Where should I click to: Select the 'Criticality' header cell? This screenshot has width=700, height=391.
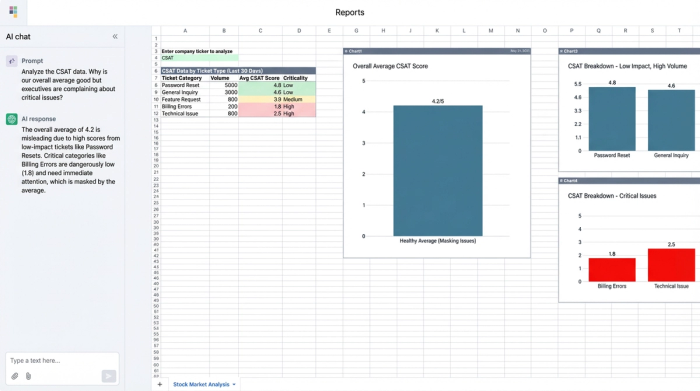click(299, 78)
